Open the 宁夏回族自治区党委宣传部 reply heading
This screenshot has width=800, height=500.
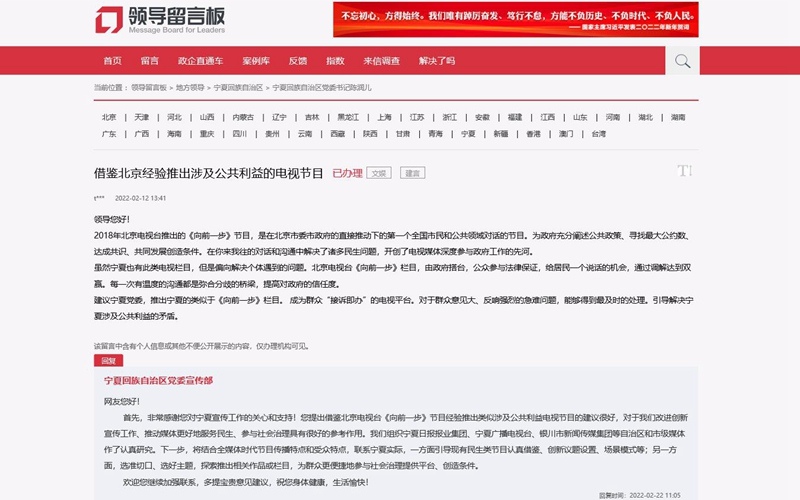(x=158, y=381)
